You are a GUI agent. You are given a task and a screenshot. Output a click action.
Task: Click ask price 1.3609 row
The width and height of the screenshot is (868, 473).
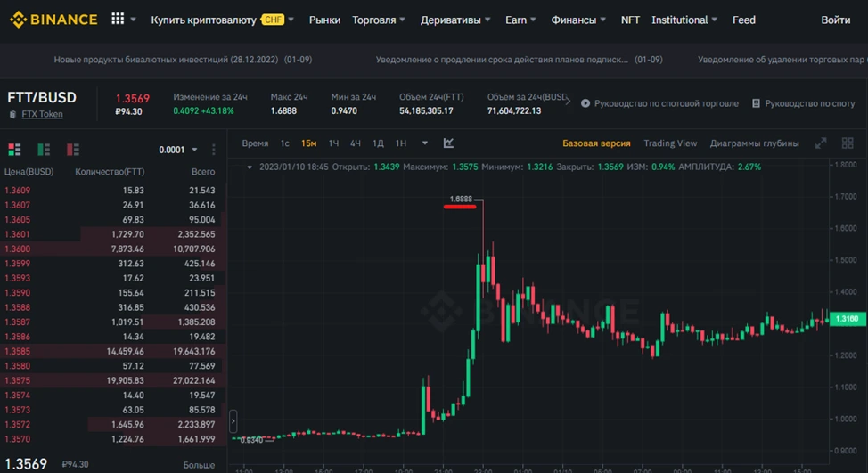point(113,191)
